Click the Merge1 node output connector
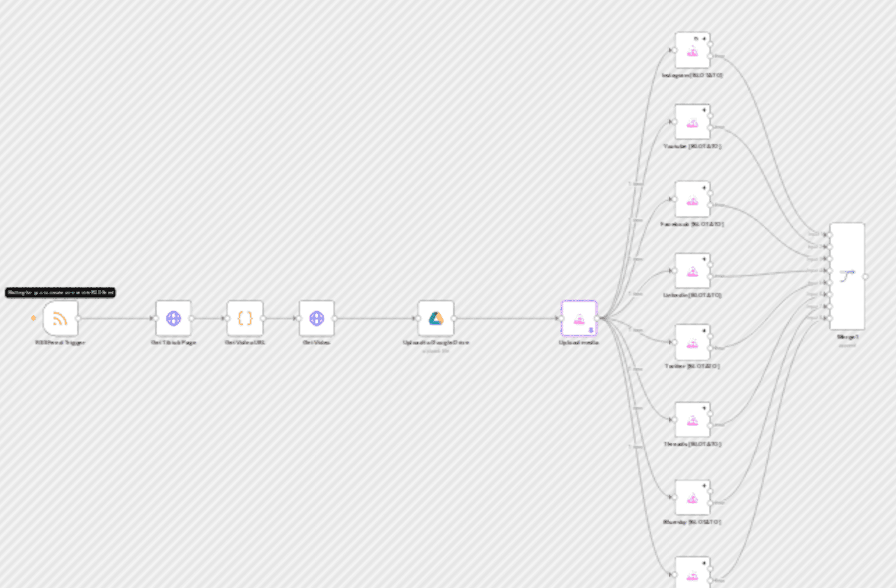Image resolution: width=896 pixels, height=588 pixels. point(865,276)
